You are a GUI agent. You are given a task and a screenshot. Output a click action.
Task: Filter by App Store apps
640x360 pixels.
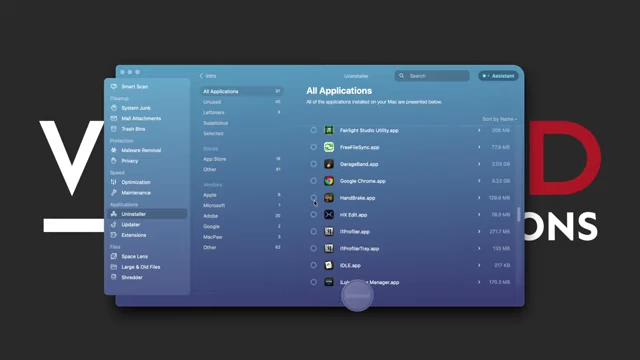(x=242, y=159)
